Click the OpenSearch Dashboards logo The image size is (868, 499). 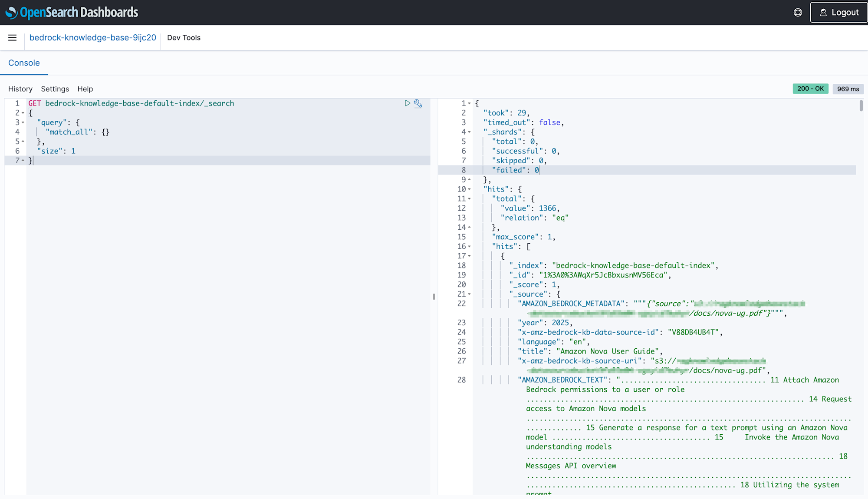(72, 13)
